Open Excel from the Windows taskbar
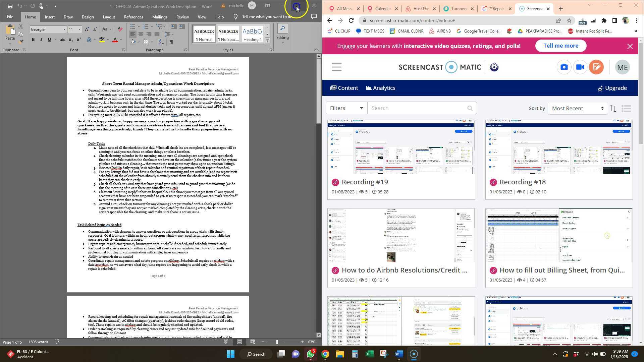 tap(369, 354)
